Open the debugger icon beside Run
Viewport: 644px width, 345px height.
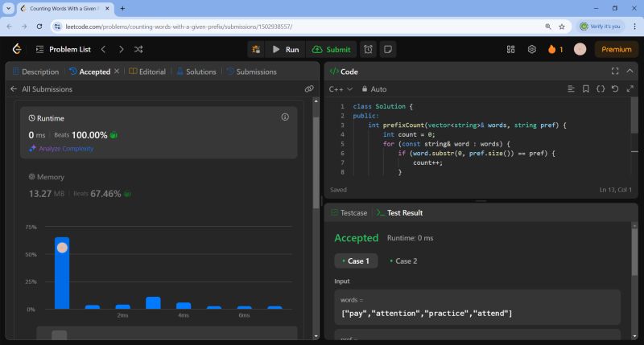click(255, 49)
